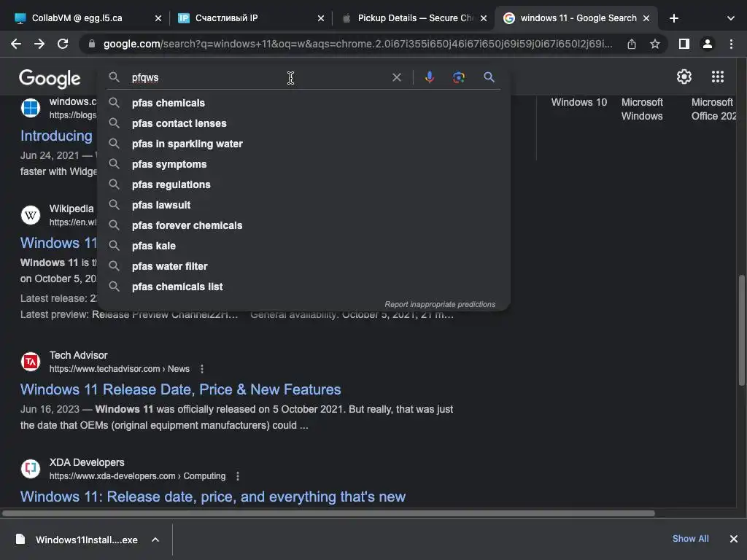
Task: Start search by voice microphone
Action: (x=429, y=77)
